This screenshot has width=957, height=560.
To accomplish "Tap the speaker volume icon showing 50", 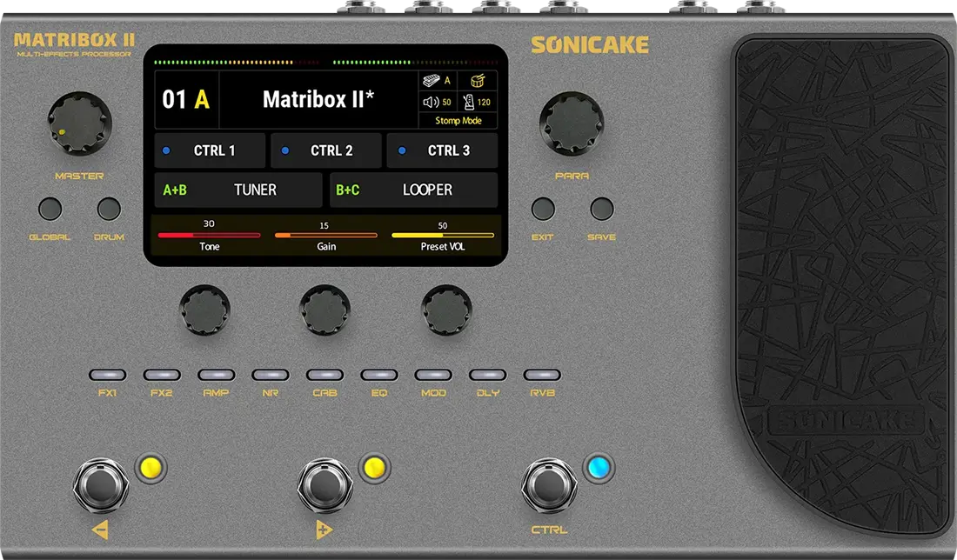I will (431, 102).
